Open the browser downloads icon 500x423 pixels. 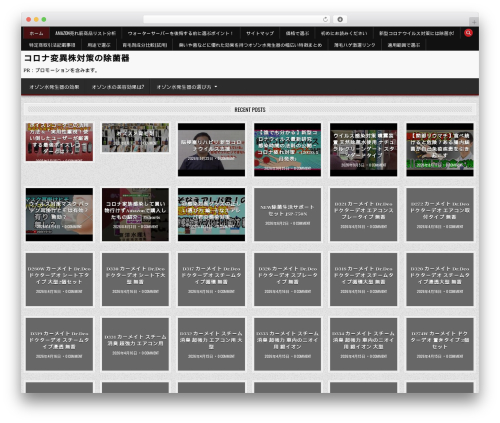point(340,19)
